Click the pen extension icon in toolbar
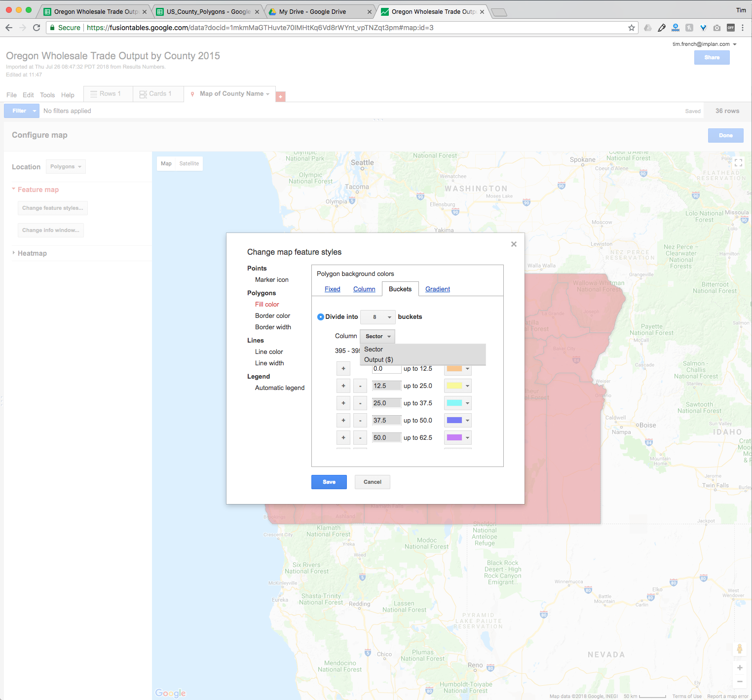 click(x=662, y=28)
